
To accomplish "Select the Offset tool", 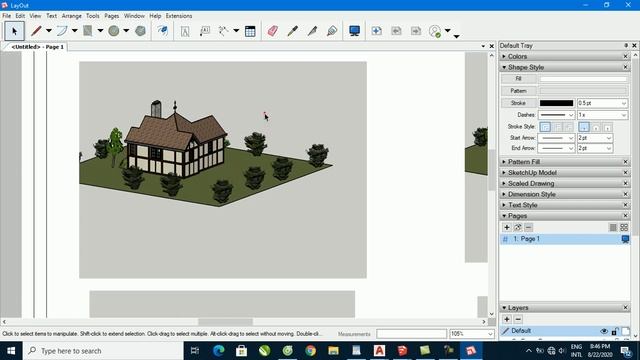I will [162, 31].
